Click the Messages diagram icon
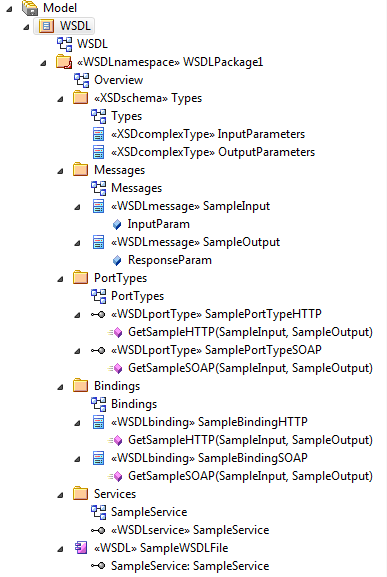This screenshot has width=387, height=577. point(99,188)
